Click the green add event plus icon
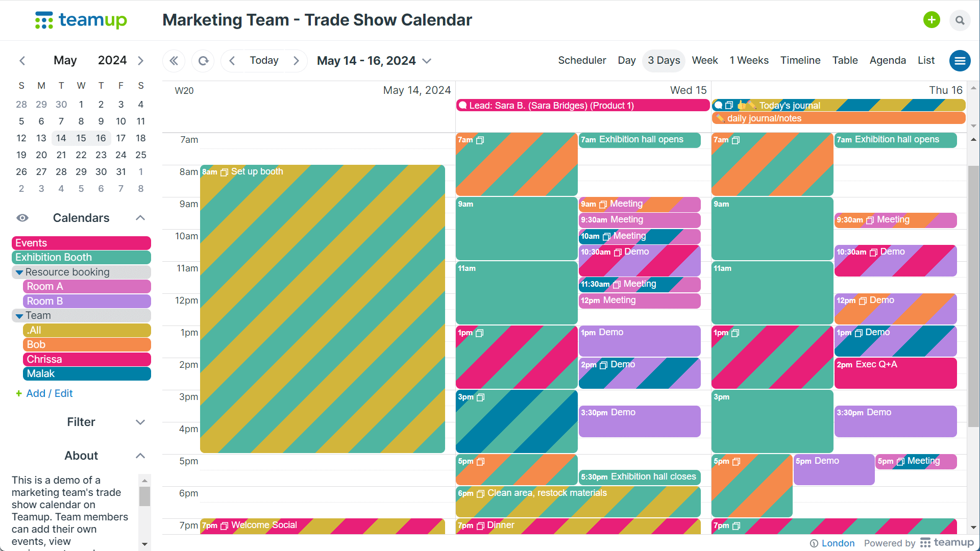The width and height of the screenshot is (980, 551). tap(932, 20)
